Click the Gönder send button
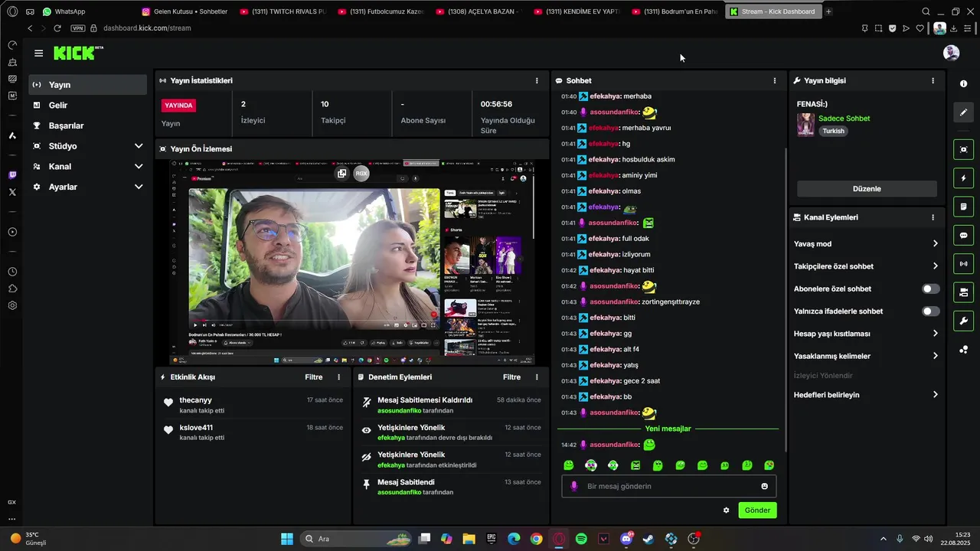980x551 pixels. coord(757,510)
